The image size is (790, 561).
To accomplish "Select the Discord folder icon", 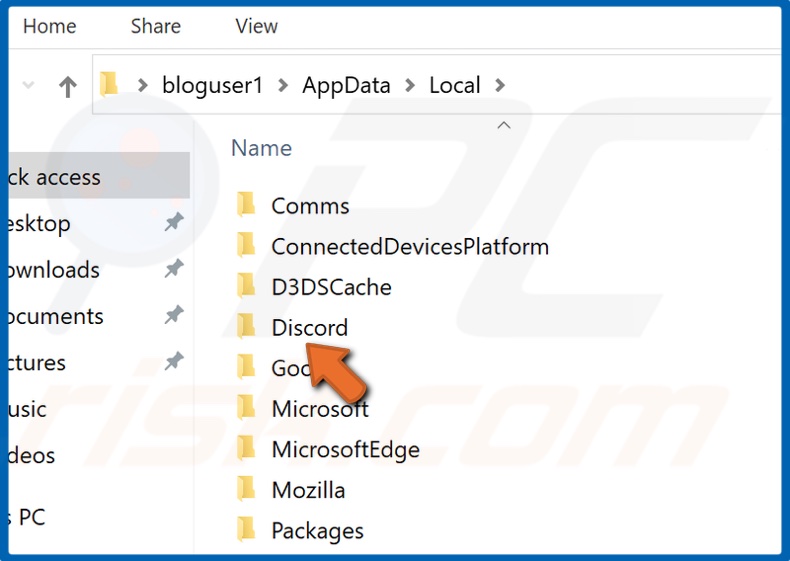I will [246, 326].
